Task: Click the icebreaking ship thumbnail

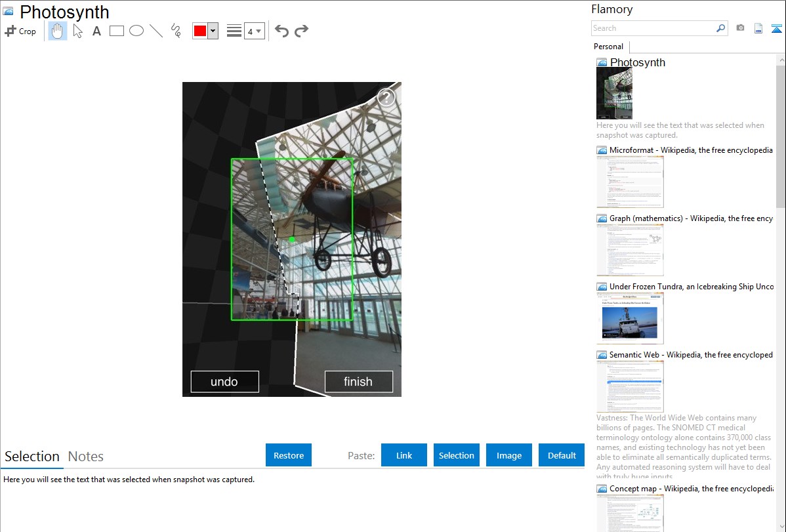Action: point(630,318)
